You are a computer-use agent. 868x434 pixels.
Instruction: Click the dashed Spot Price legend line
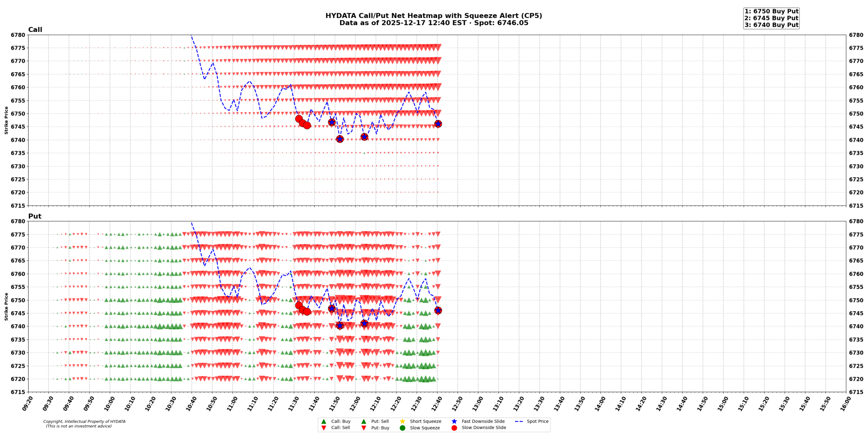tap(519, 421)
